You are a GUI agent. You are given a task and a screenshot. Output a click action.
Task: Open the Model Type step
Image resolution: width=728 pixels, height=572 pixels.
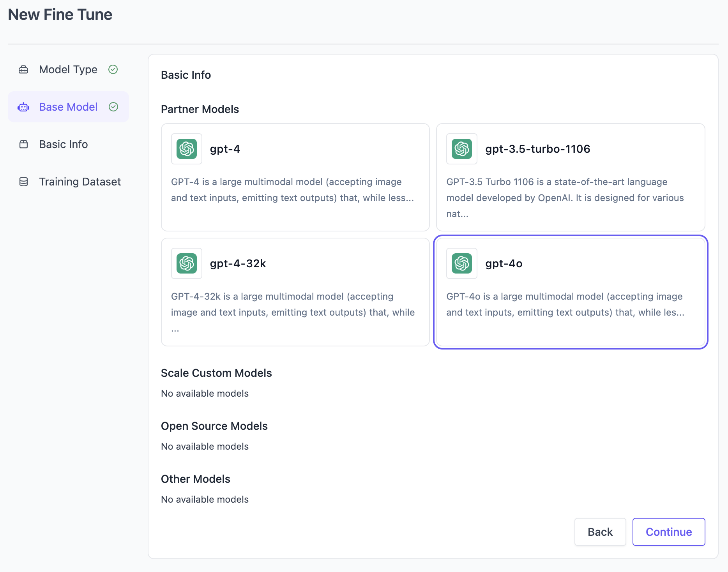(68, 69)
